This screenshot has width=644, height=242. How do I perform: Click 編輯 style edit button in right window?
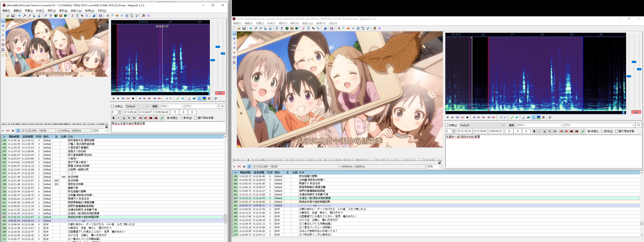511,125
